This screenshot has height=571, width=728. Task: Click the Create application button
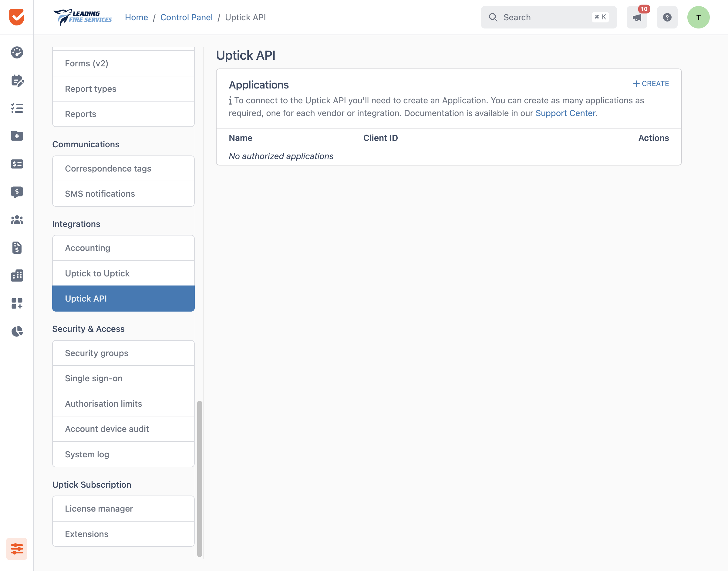coord(651,84)
